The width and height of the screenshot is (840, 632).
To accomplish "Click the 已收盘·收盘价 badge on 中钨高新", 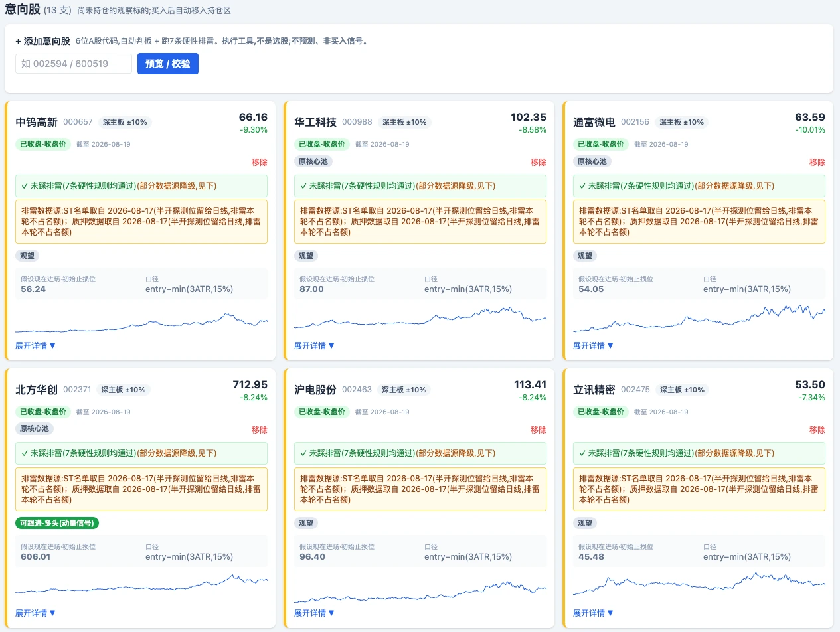I will pyautogui.click(x=42, y=144).
